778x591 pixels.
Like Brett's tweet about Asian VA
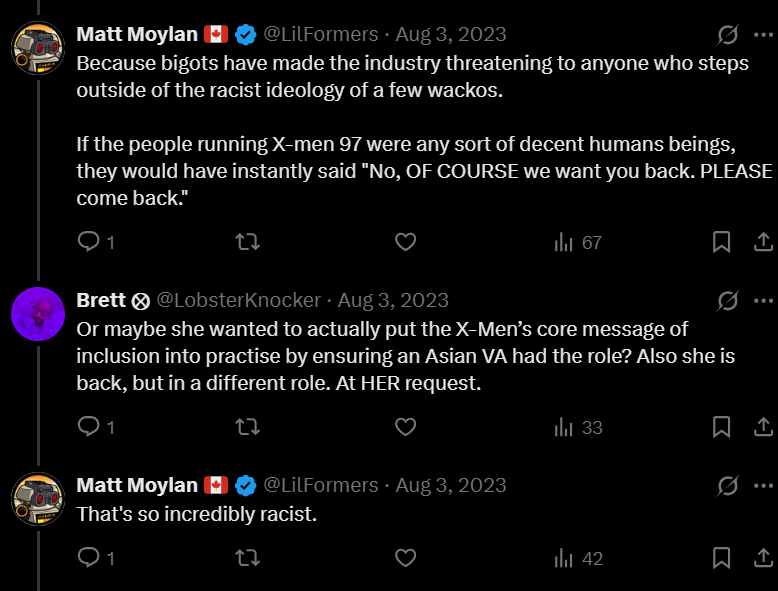pyautogui.click(x=405, y=427)
